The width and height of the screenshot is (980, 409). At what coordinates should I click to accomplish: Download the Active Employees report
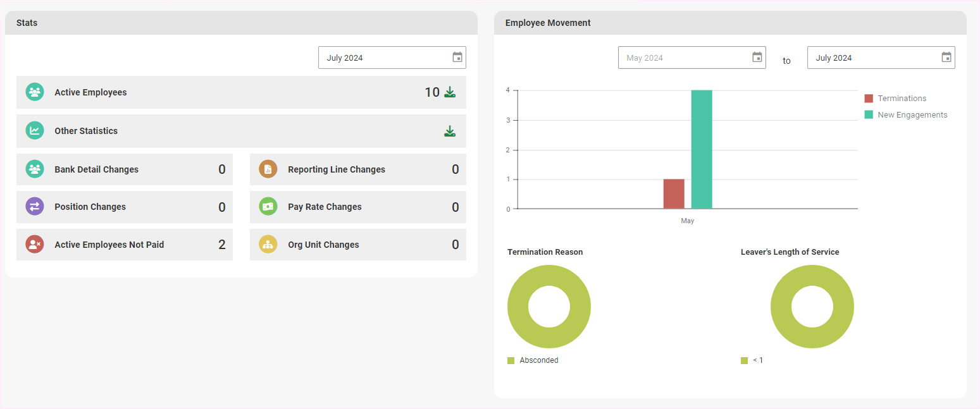tap(450, 92)
